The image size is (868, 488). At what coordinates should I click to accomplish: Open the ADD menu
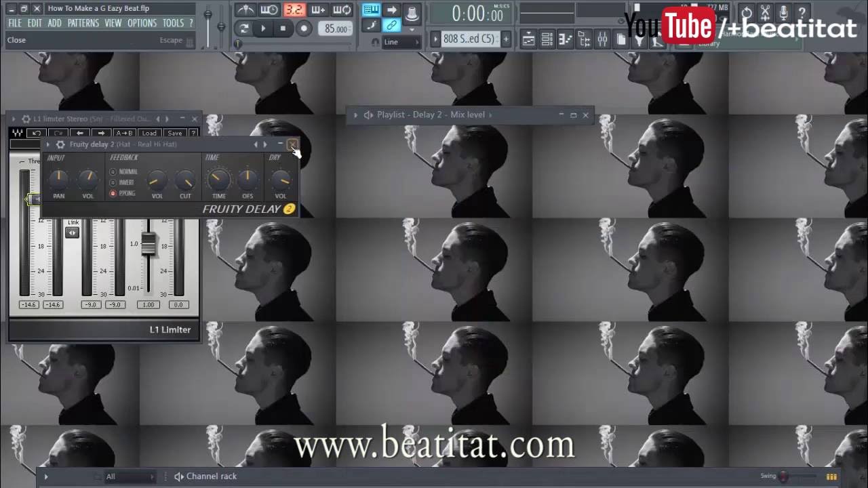(x=55, y=23)
